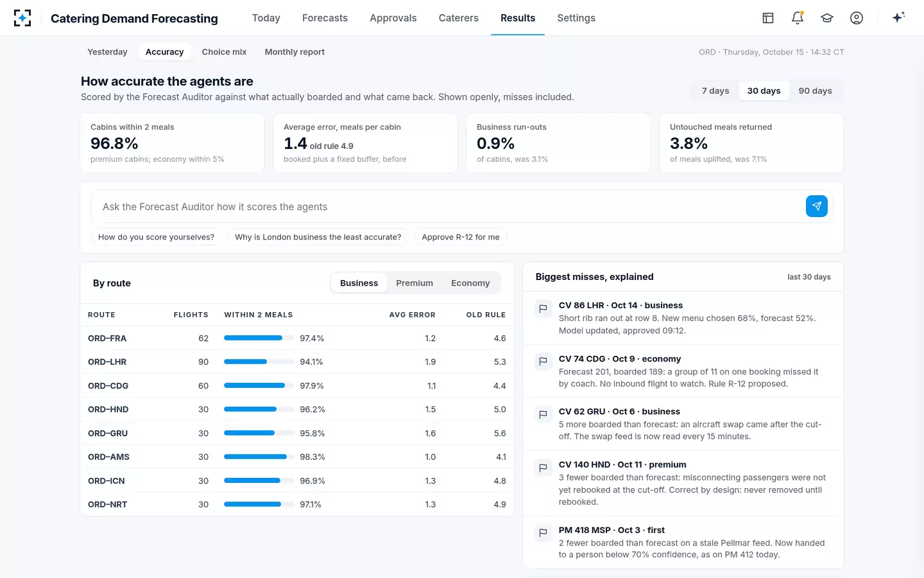The width and height of the screenshot is (924, 578).
Task: Click the 'How do you score yourselves?' suggestion
Action: click(156, 237)
